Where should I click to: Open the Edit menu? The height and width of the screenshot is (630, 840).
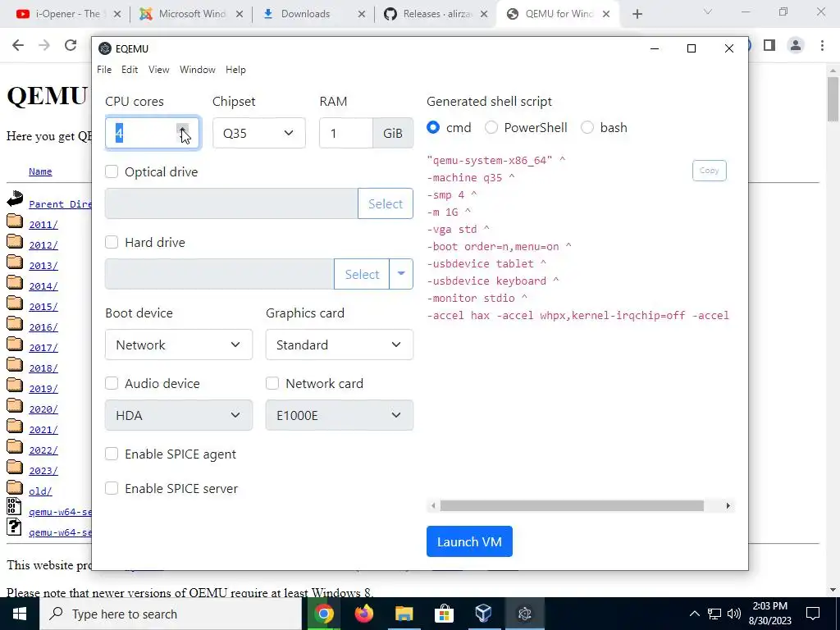click(x=129, y=70)
